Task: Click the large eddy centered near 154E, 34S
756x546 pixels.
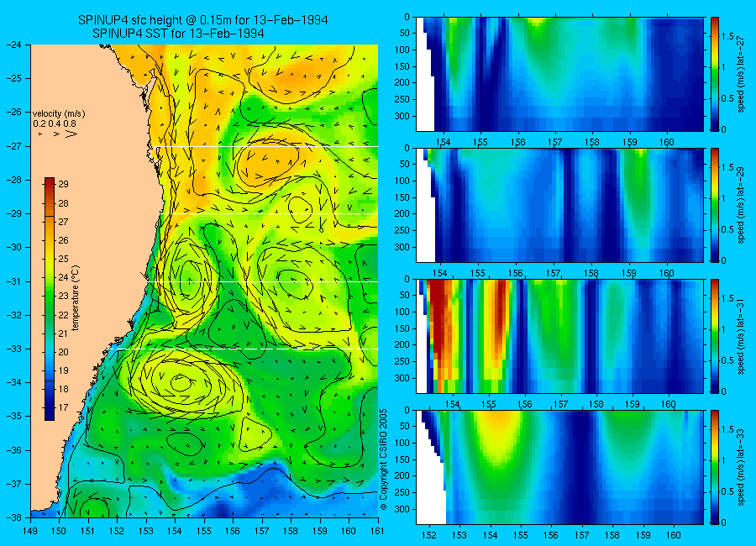Action: pyautogui.click(x=181, y=382)
